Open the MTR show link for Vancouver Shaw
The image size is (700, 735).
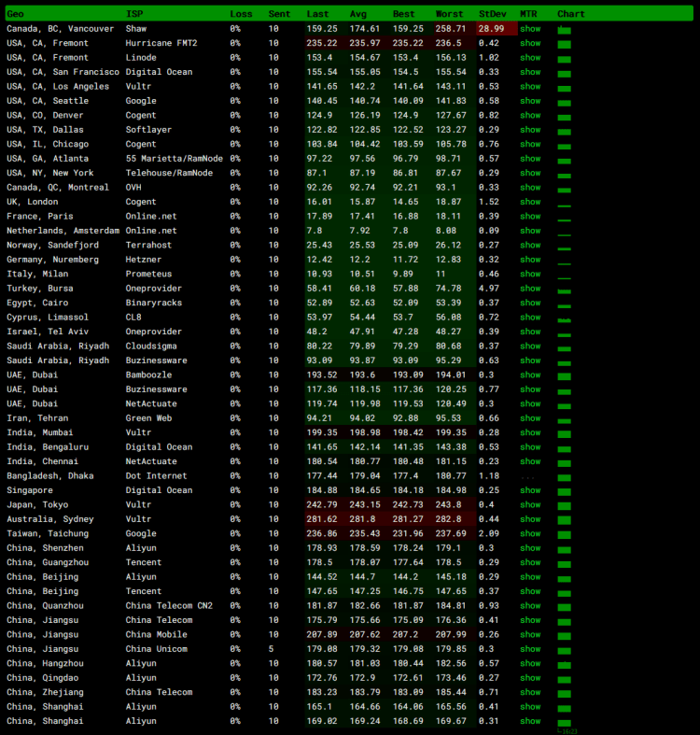[x=530, y=29]
